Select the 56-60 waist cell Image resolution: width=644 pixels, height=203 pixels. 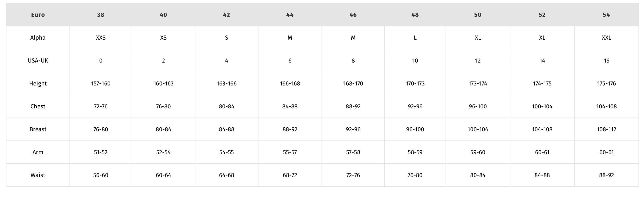101,175
